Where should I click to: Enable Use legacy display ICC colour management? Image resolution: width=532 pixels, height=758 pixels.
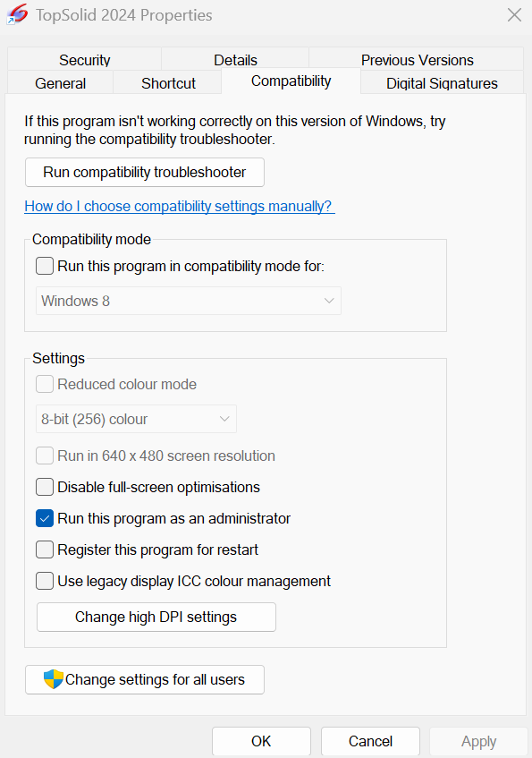point(45,581)
